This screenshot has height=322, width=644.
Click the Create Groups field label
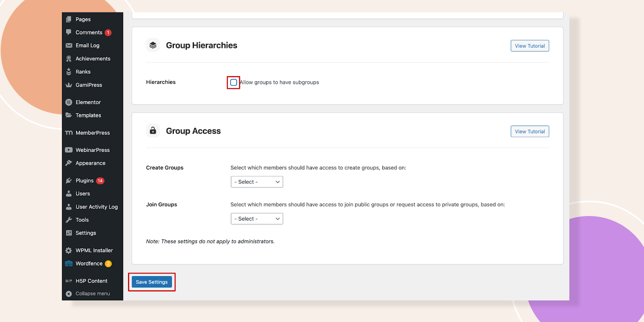point(165,168)
